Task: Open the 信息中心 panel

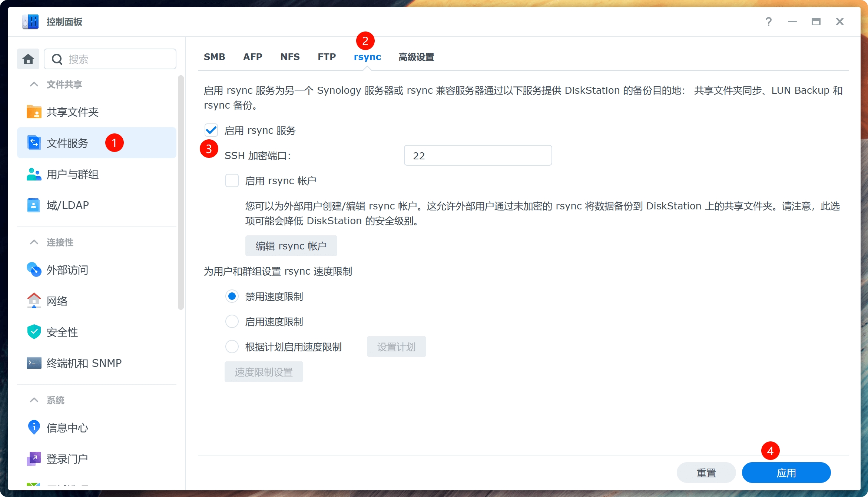Action: [x=67, y=427]
